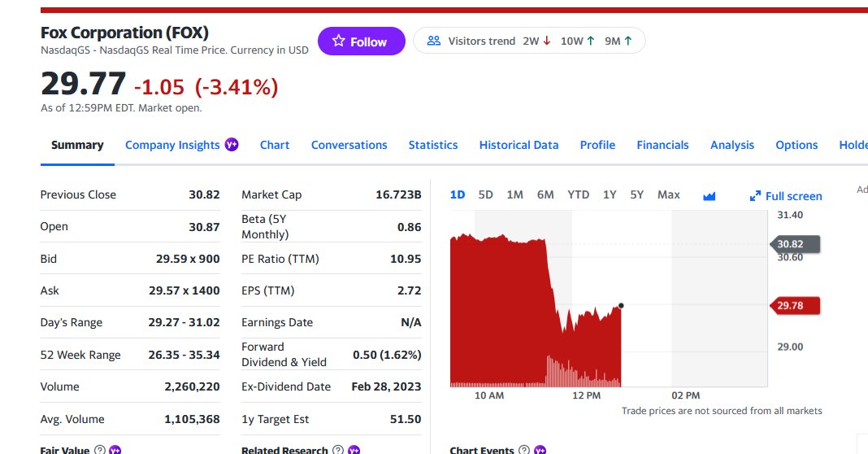Click the Forward Dividend value 0.50 (1.62%)
868x454 pixels.
(387, 355)
